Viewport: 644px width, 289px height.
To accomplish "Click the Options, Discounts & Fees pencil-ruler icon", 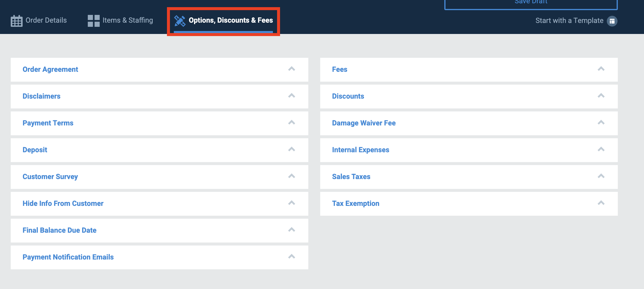I will coord(180,21).
